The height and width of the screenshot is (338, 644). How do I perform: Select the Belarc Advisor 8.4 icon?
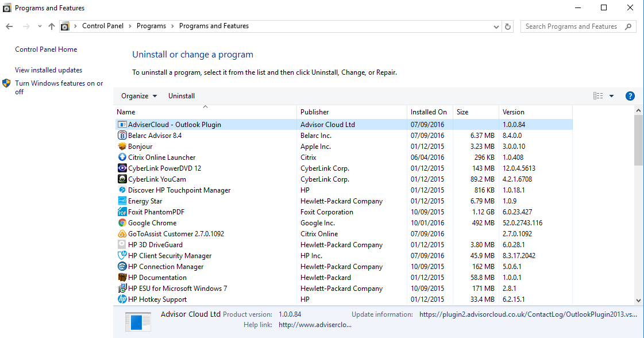(122, 136)
